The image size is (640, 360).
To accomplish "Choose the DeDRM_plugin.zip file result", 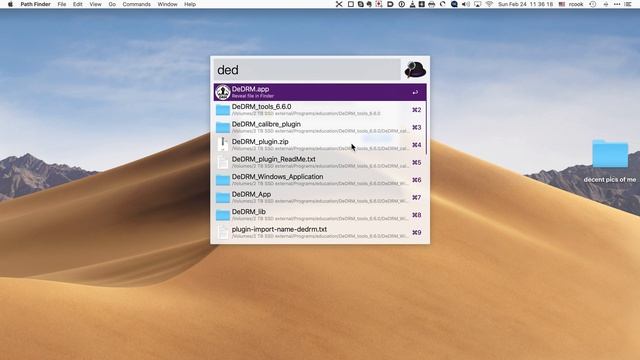I will [320, 145].
